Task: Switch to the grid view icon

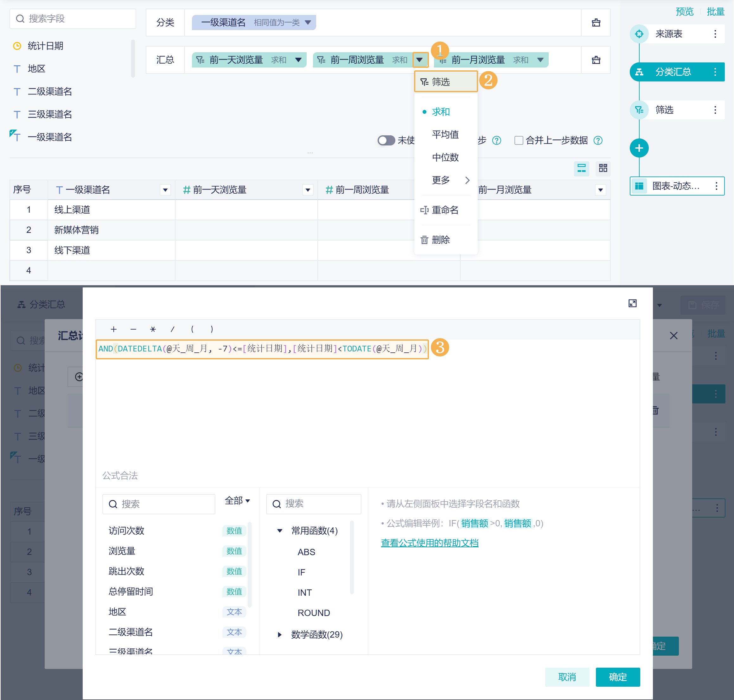Action: 603,168
